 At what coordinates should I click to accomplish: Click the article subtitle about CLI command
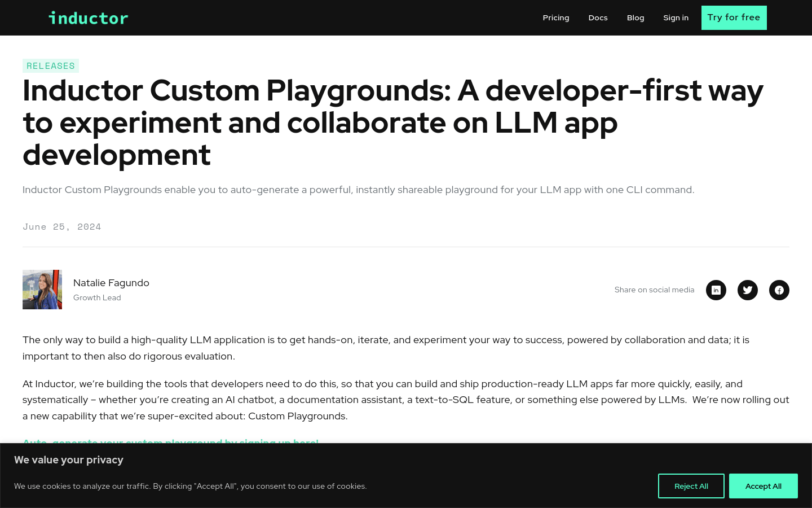point(359,190)
